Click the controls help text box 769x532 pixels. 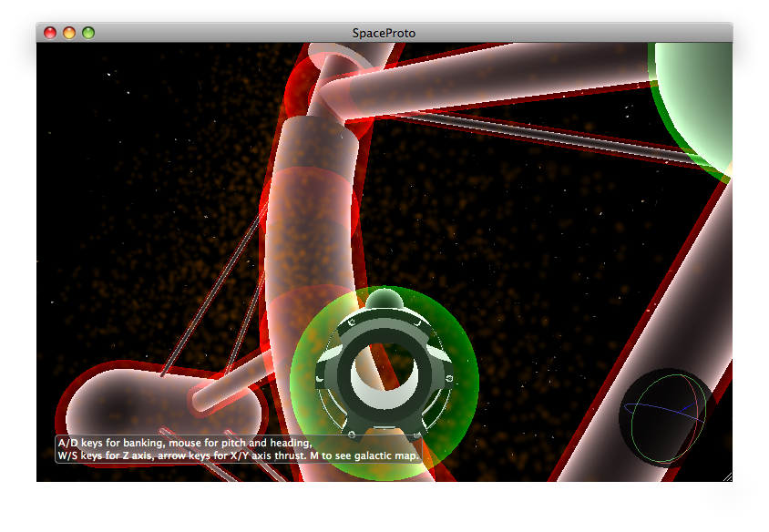pos(239,449)
